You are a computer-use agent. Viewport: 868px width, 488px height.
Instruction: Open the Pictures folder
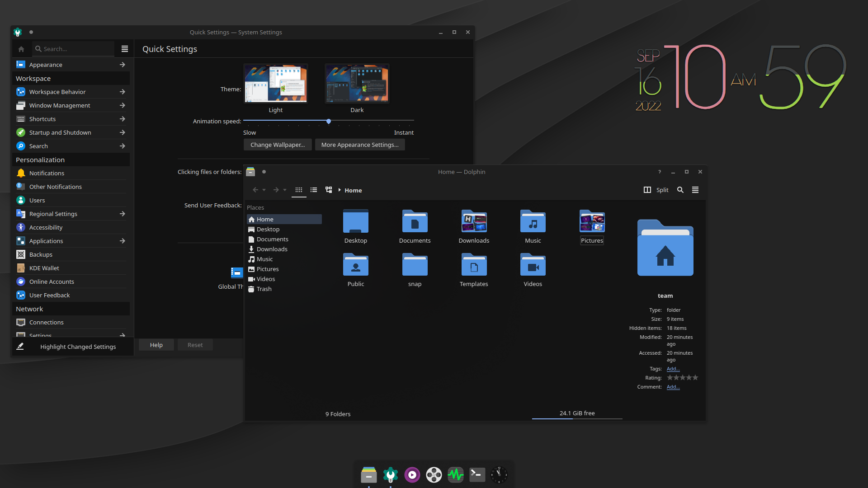tap(592, 226)
